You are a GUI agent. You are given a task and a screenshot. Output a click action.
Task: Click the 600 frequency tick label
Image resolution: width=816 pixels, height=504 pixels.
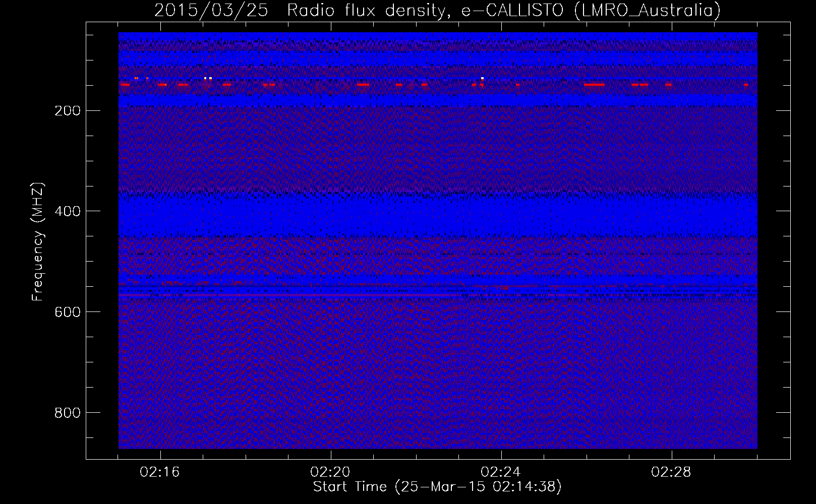coord(67,312)
